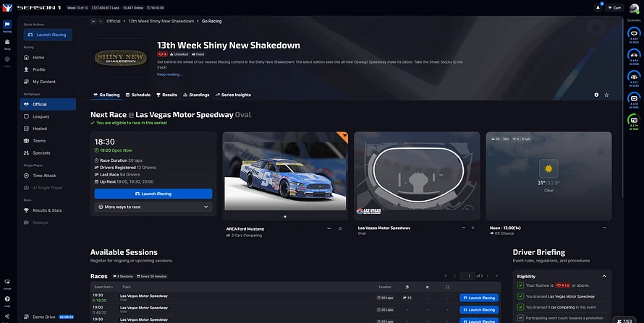Jump to first page of races
The image size is (644, 323).
click(445, 276)
